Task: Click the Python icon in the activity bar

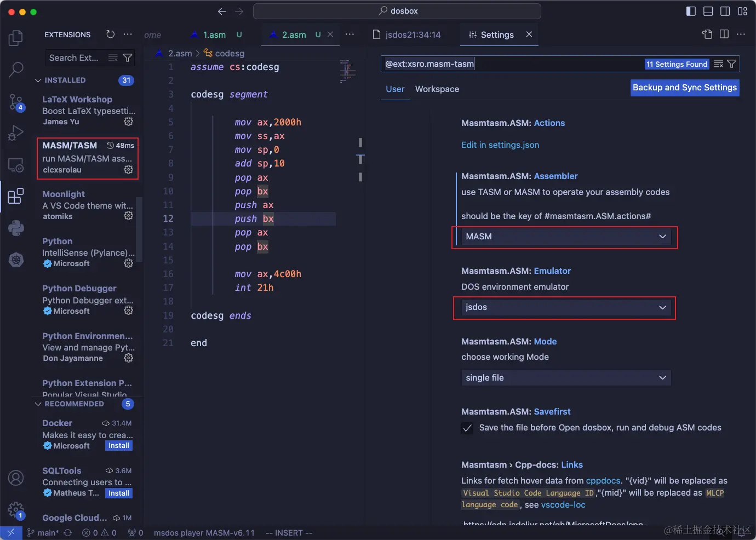Action: coord(15,228)
